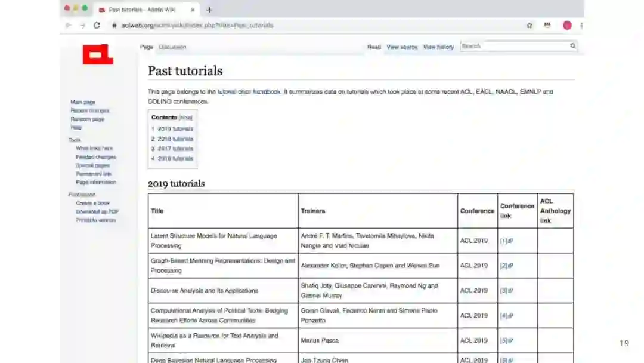644x363 pixels.
Task: Open Random page in the sidebar
Action: pyautogui.click(x=88, y=119)
